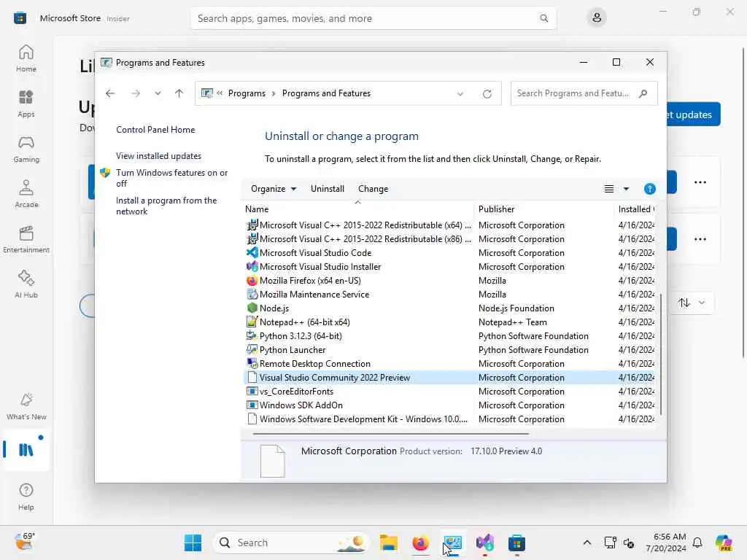Select Remote Desktop Connection entry
The image size is (747, 560).
coord(449,363)
